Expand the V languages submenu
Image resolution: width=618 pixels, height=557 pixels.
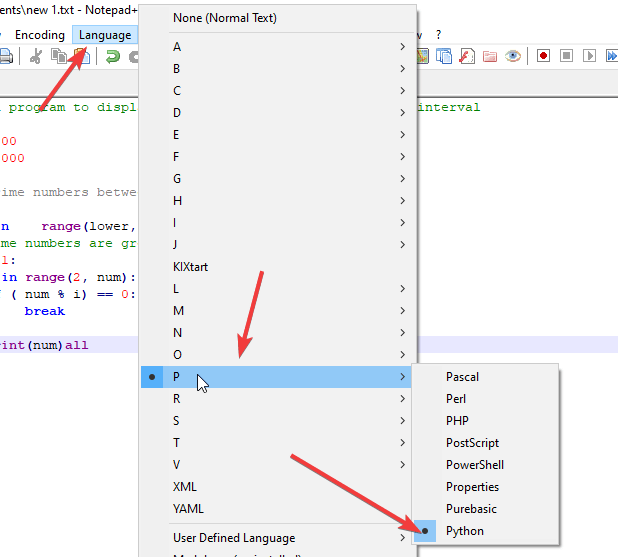point(278,465)
